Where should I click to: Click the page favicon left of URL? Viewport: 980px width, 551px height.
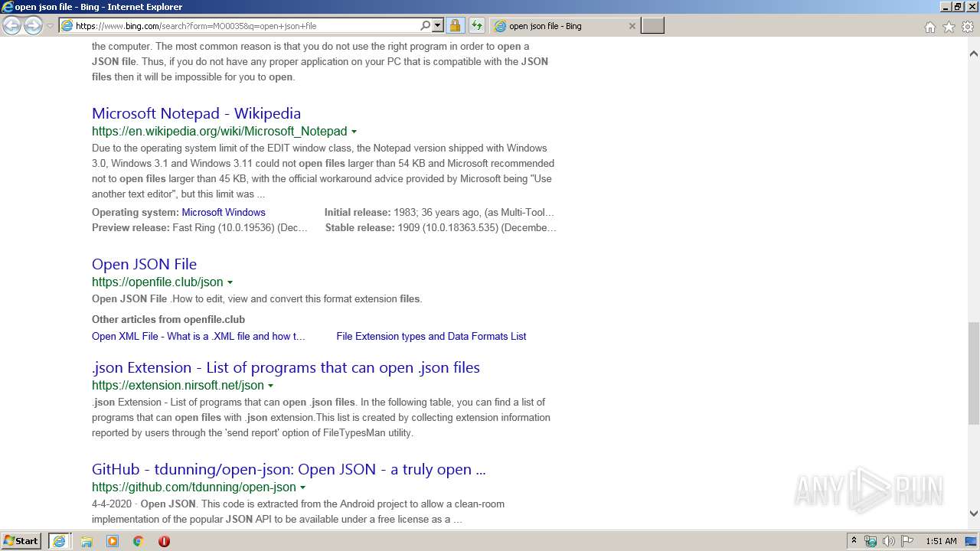67,25
